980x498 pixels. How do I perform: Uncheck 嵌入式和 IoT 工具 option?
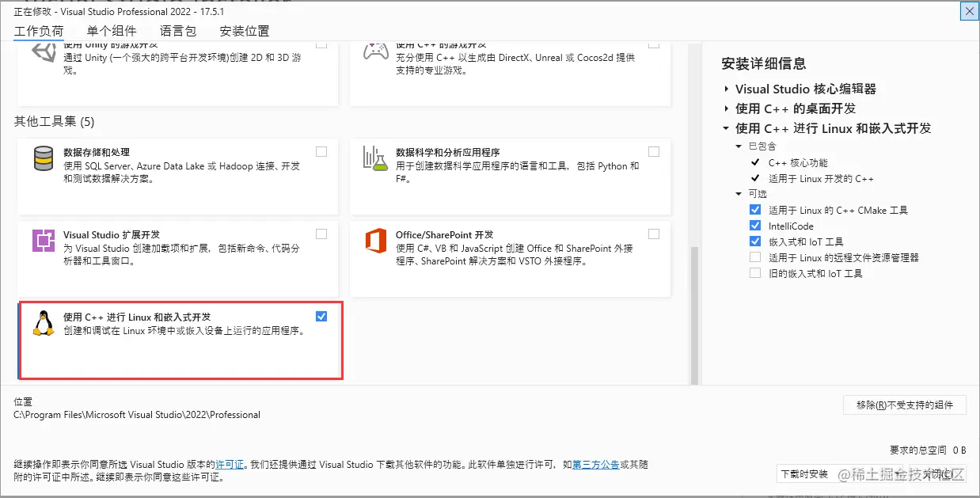point(755,242)
